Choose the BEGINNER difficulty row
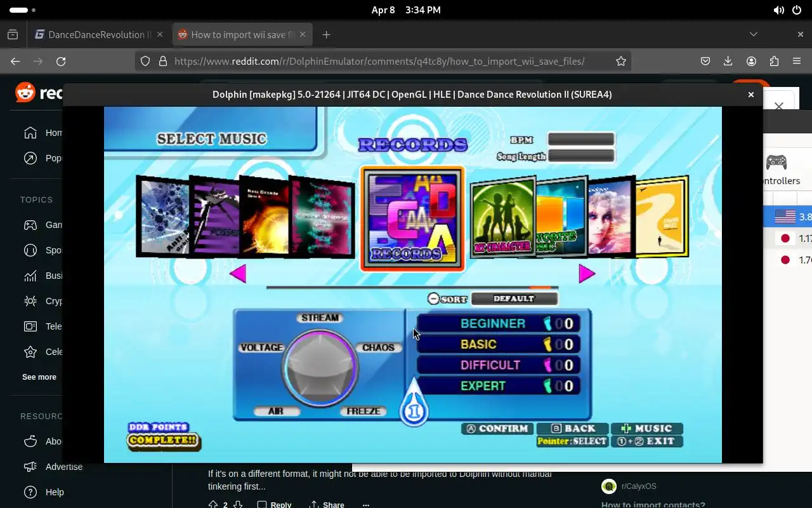 pyautogui.click(x=498, y=324)
